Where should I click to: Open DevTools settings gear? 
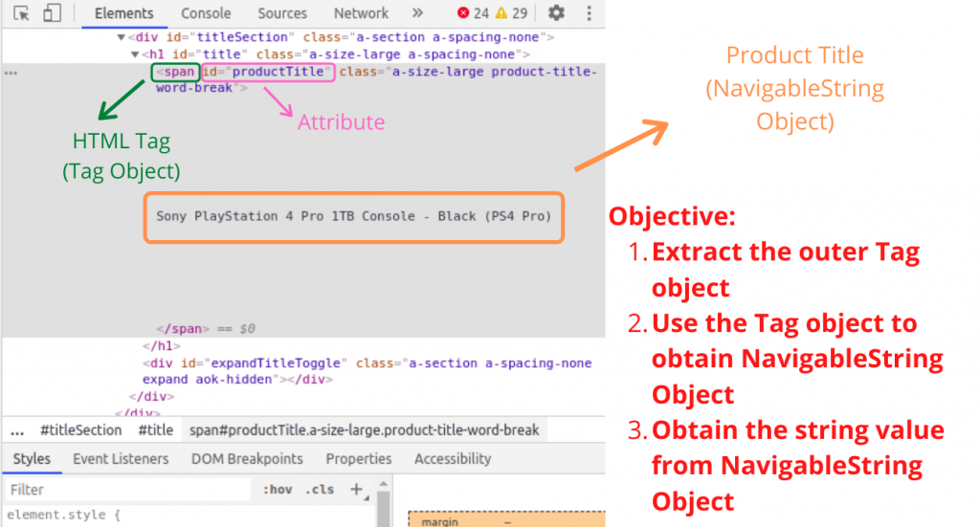(x=556, y=12)
